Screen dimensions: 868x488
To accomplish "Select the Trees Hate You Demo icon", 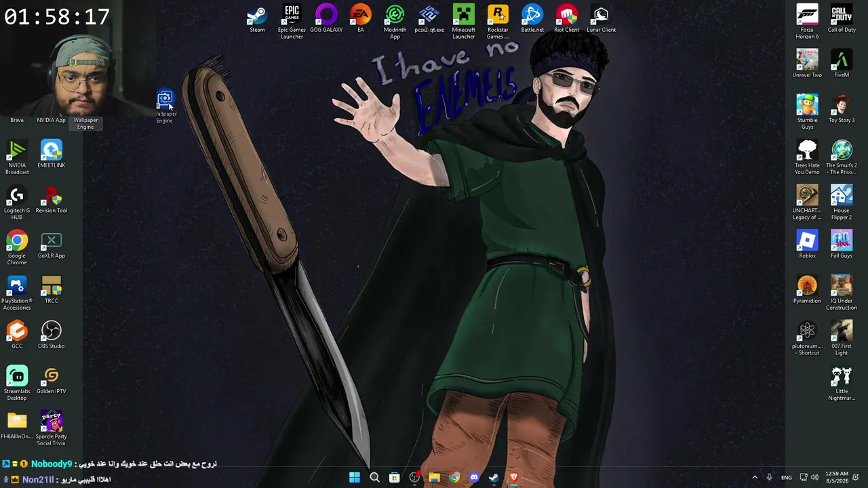I will tap(807, 157).
